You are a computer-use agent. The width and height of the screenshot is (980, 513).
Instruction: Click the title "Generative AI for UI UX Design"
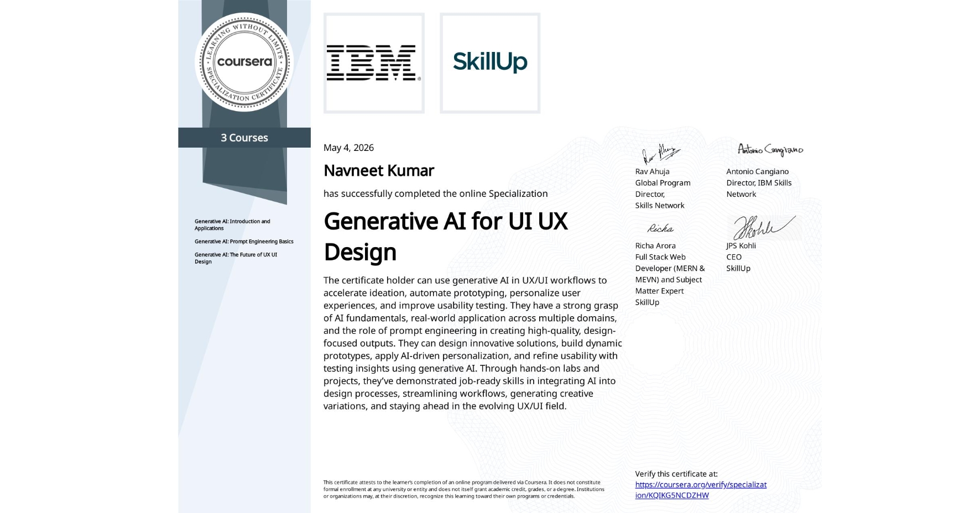[446, 237]
